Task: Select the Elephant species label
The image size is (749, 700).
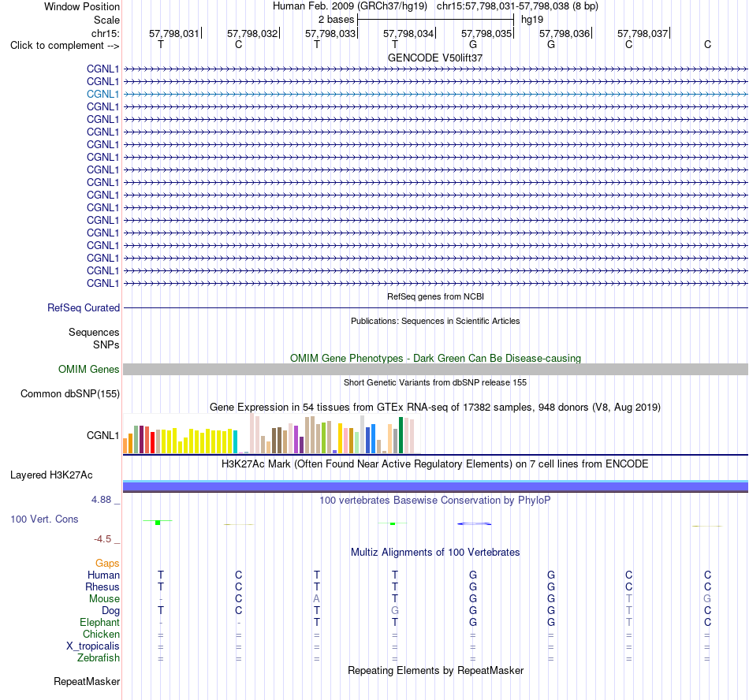Action: pyautogui.click(x=99, y=623)
